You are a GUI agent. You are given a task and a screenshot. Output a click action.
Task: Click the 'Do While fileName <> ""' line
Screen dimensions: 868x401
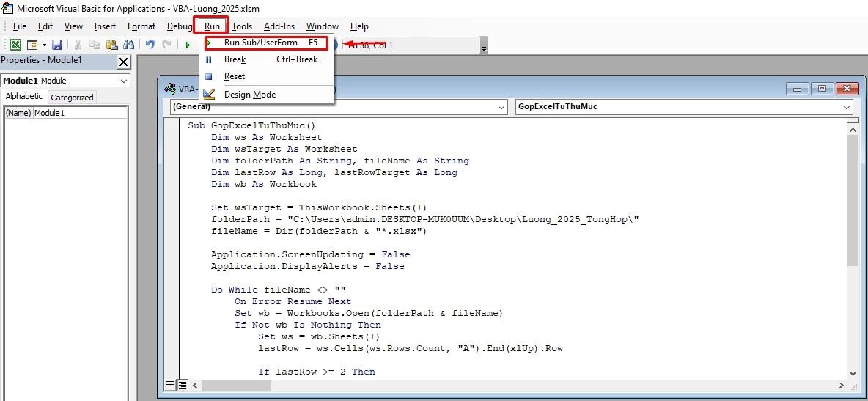pos(279,290)
